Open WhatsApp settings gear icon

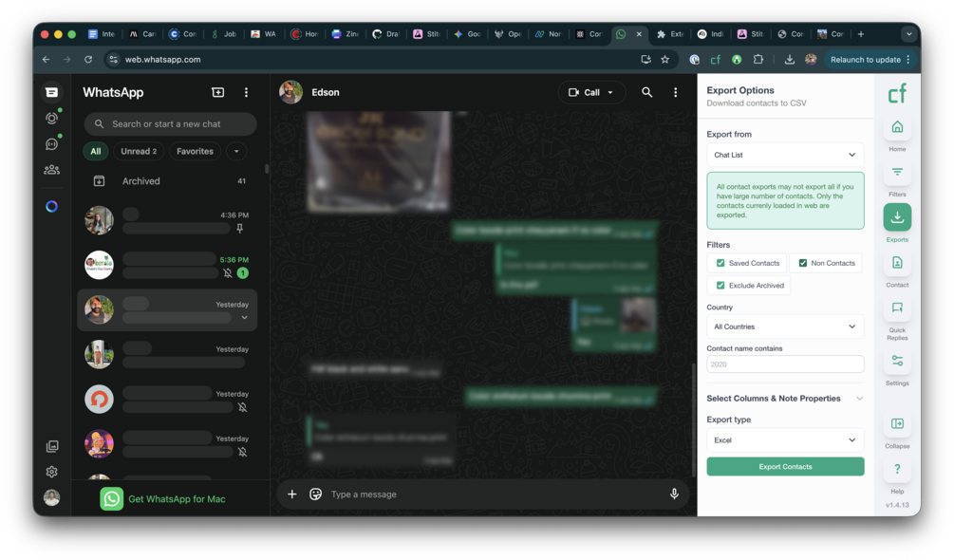pos(51,472)
